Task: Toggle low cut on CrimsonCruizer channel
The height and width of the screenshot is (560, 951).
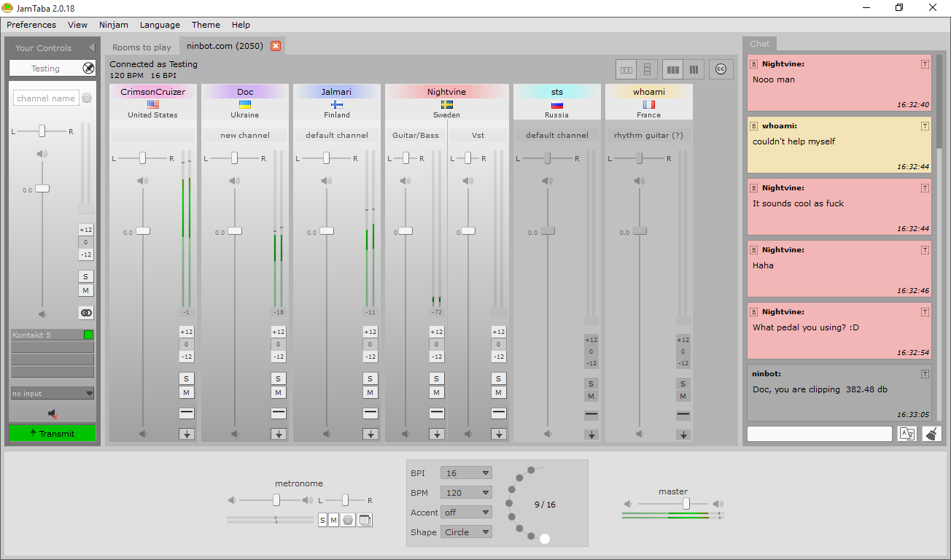Action: (186, 413)
